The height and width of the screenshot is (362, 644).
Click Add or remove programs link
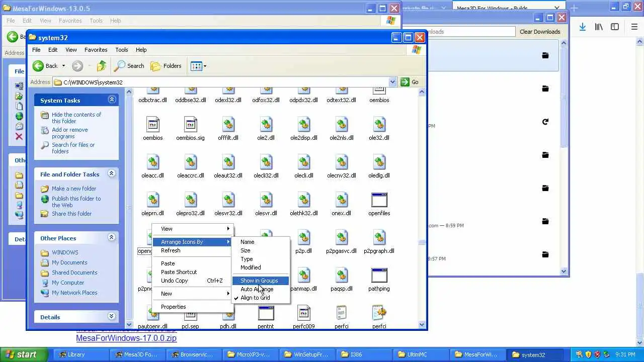[70, 133]
